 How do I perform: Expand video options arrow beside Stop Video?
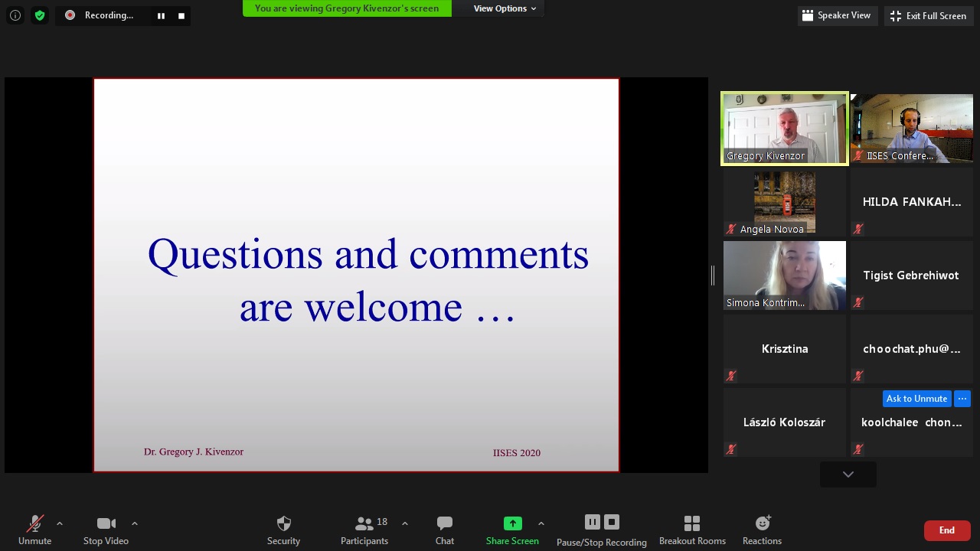(135, 523)
